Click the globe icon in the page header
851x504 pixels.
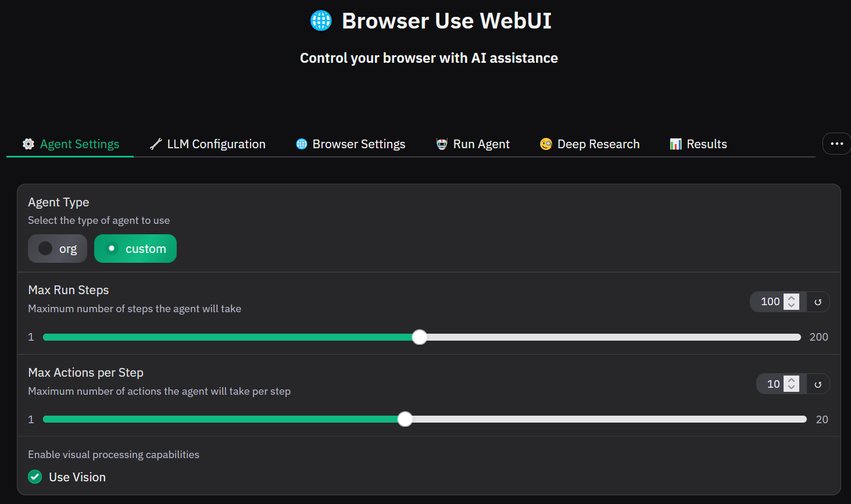[x=320, y=20]
